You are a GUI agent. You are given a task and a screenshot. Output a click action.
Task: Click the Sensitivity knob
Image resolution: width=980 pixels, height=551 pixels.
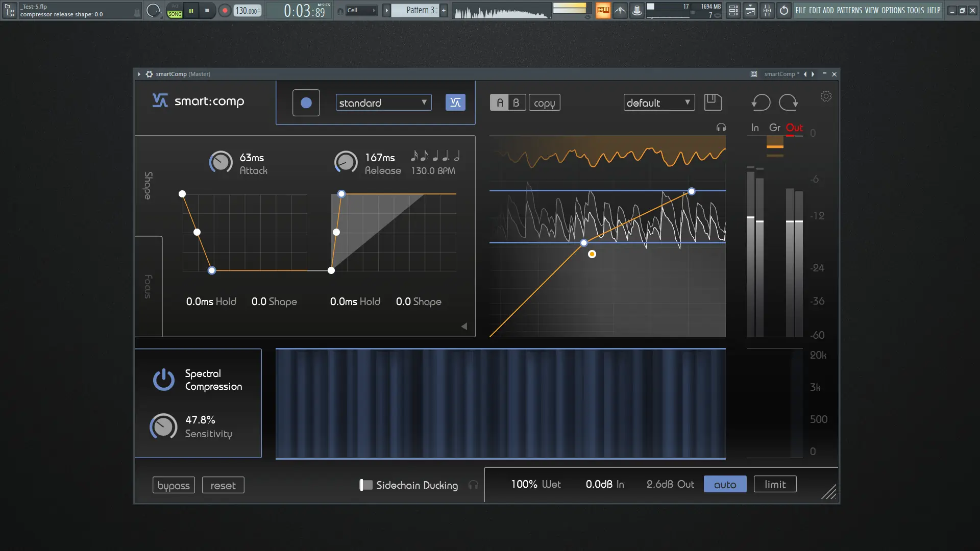tap(163, 427)
